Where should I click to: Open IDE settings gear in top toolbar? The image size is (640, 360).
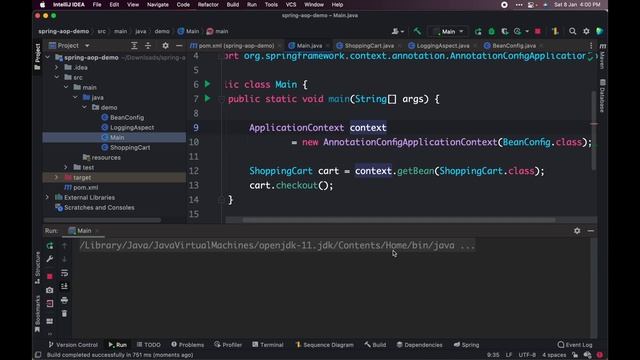[x=586, y=31]
